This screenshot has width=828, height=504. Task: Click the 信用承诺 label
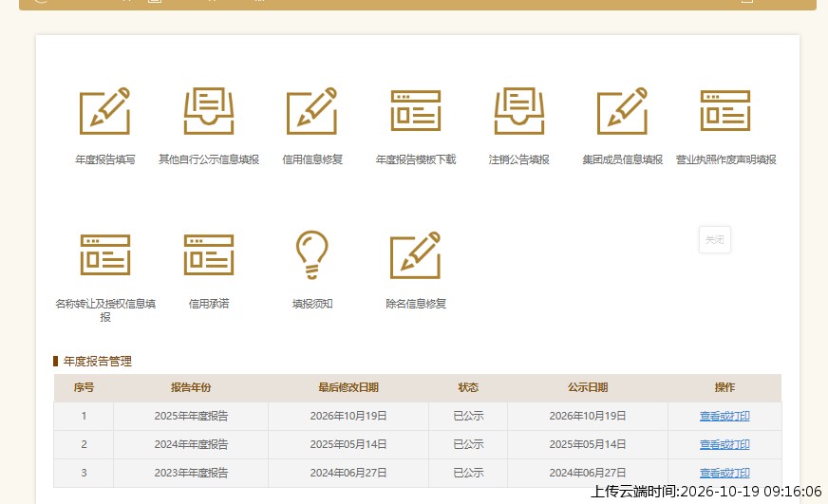click(209, 304)
